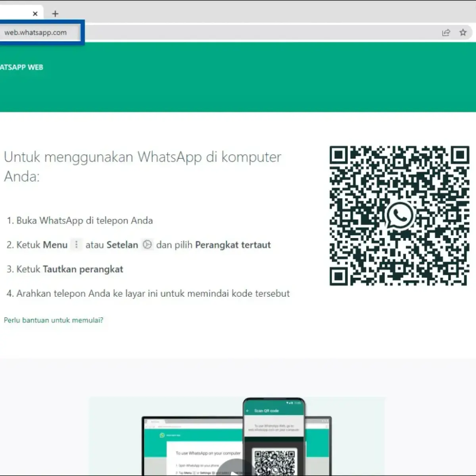Close the current browser tab

35,14
